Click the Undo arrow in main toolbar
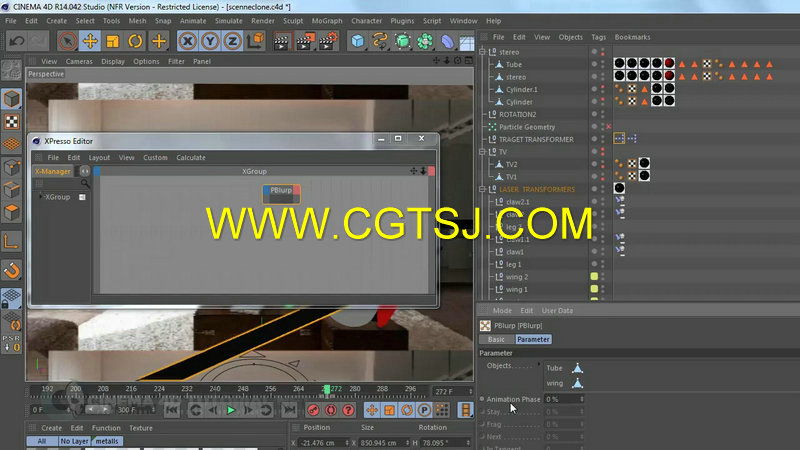The image size is (800, 450). click(16, 41)
